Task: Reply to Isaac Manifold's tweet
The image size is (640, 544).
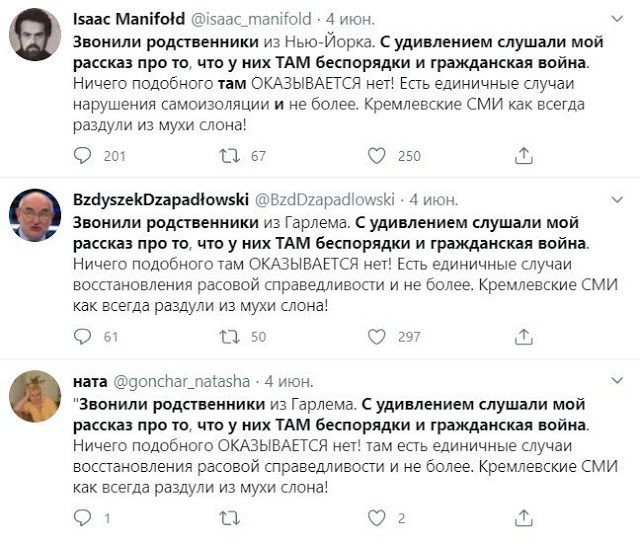Action: point(84,155)
